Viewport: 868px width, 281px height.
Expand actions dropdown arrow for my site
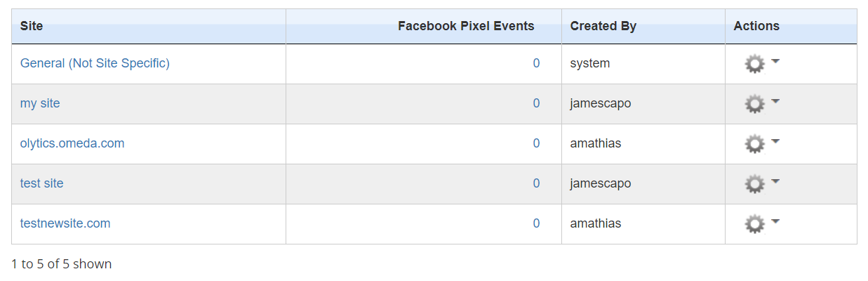(775, 102)
